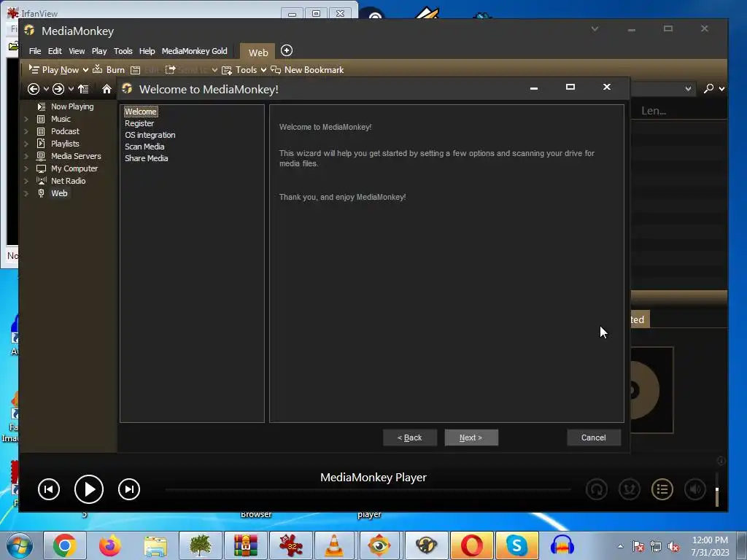747x560 pixels.
Task: Skip to the previous track
Action: 49,489
